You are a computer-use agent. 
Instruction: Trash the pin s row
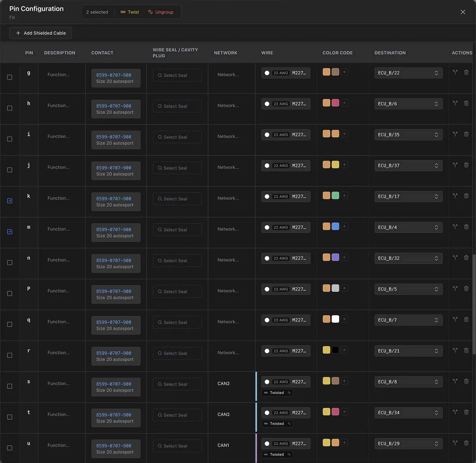coord(466,381)
